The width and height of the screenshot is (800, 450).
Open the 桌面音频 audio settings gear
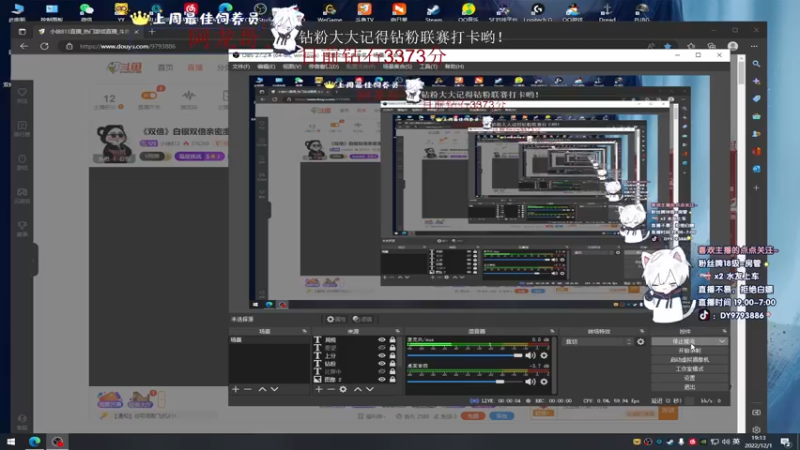(544, 381)
